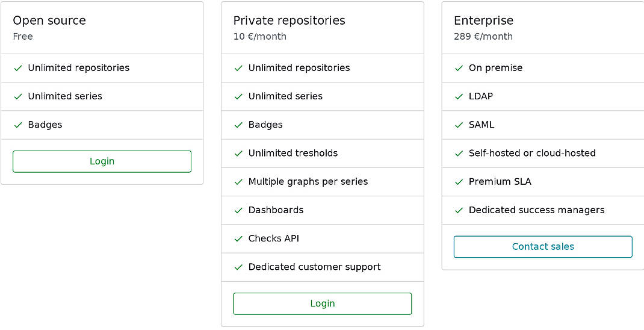Viewport: 644px width, 330px height.
Task: Click the 10 €/month price label
Action: pos(259,37)
